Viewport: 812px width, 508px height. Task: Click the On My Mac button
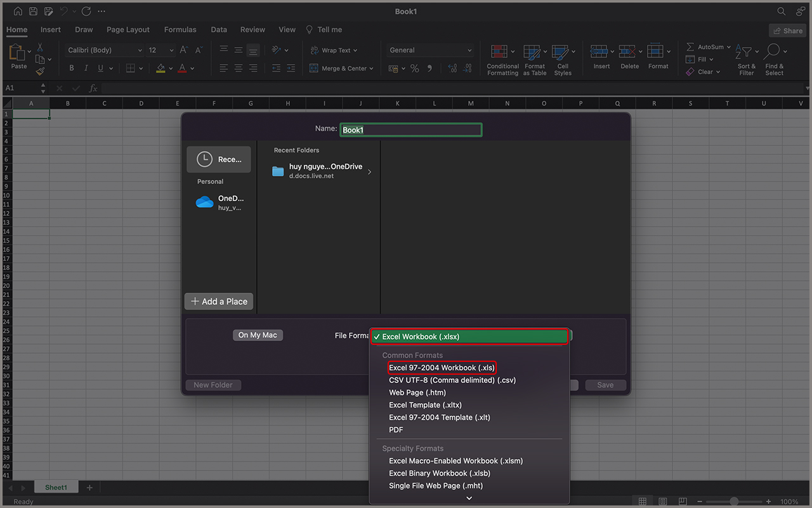click(x=258, y=335)
